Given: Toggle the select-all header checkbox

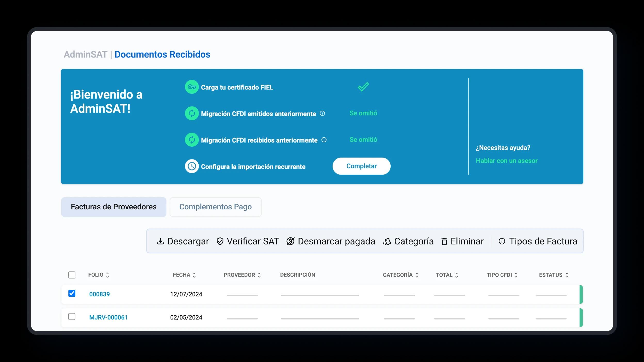Looking at the screenshot, I should (x=72, y=275).
